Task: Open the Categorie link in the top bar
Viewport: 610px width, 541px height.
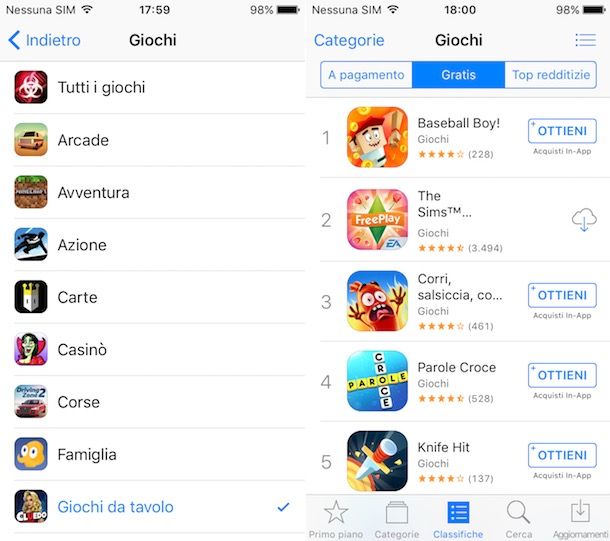Action: tap(349, 40)
